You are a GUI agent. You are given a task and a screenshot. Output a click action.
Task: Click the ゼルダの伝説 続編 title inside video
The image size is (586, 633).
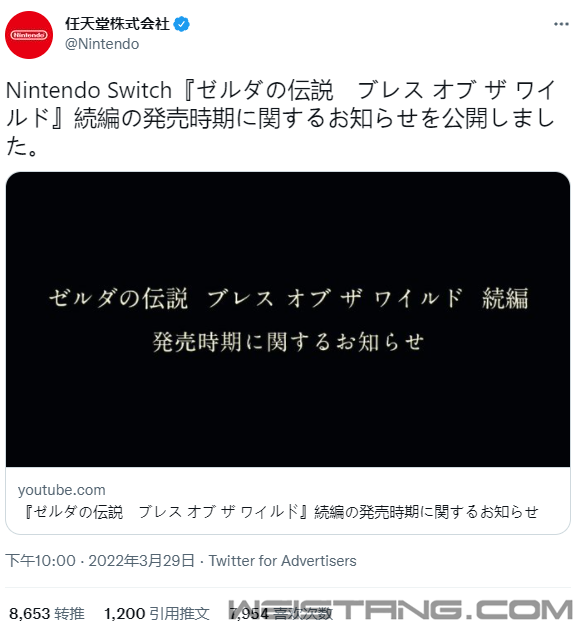(x=288, y=298)
